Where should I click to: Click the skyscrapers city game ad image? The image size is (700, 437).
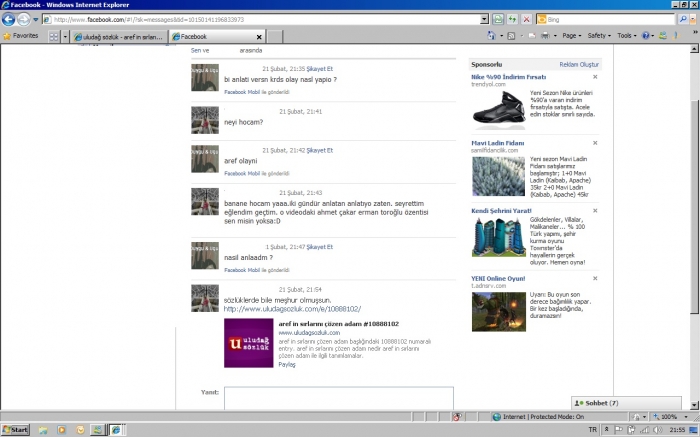point(499,237)
